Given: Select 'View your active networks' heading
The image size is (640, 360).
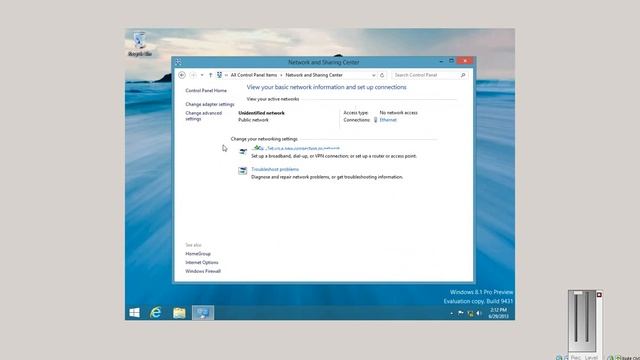Looking at the screenshot, I should pos(273,99).
